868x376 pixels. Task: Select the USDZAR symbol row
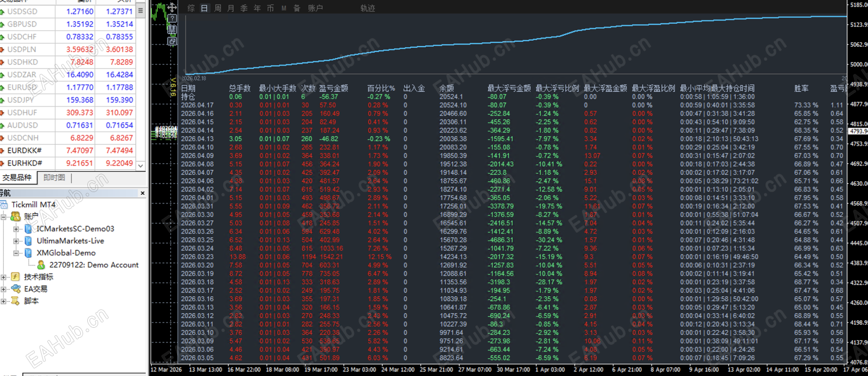[67, 74]
